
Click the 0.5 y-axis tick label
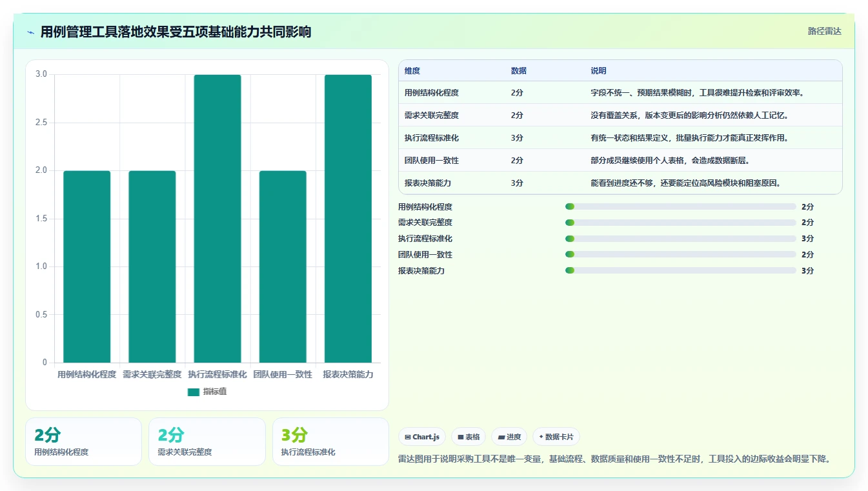coord(41,315)
